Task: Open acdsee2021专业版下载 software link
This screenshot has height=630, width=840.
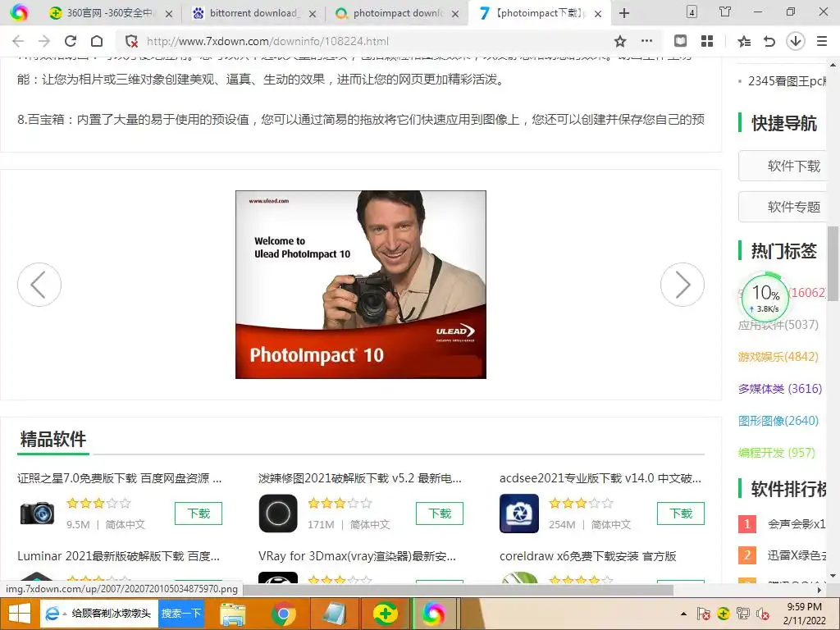Action: [x=600, y=478]
